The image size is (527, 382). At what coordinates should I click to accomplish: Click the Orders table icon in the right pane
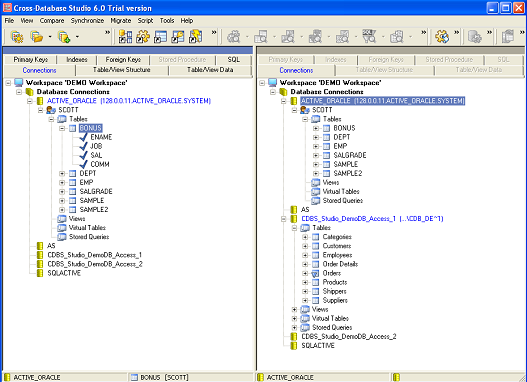[315, 273]
